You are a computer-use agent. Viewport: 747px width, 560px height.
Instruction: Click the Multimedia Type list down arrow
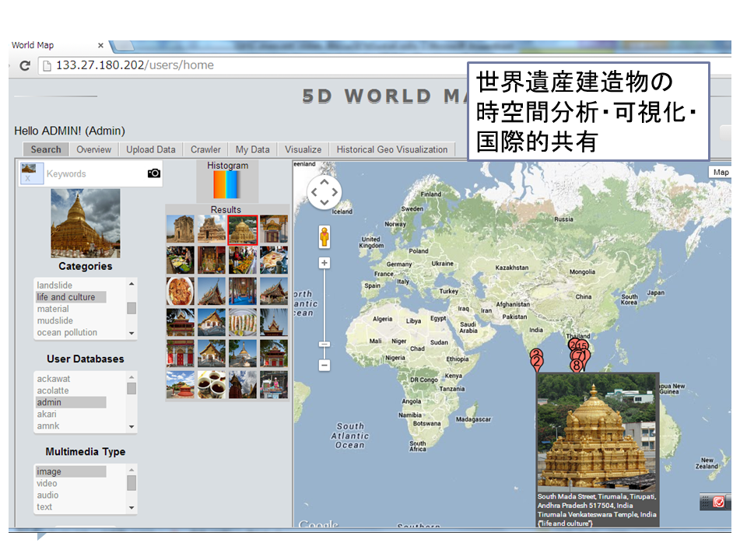132,507
